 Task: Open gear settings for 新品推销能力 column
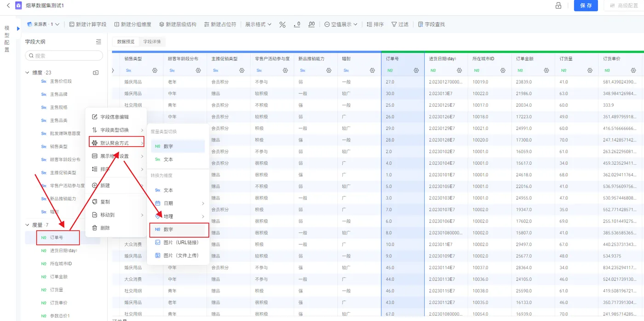(x=329, y=70)
